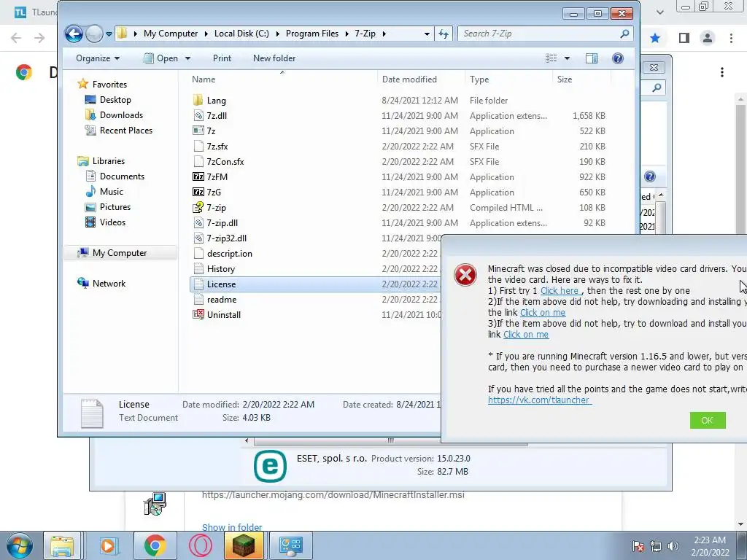This screenshot has width=747, height=560.
Task: Select the 7zFM application
Action: [x=217, y=176]
